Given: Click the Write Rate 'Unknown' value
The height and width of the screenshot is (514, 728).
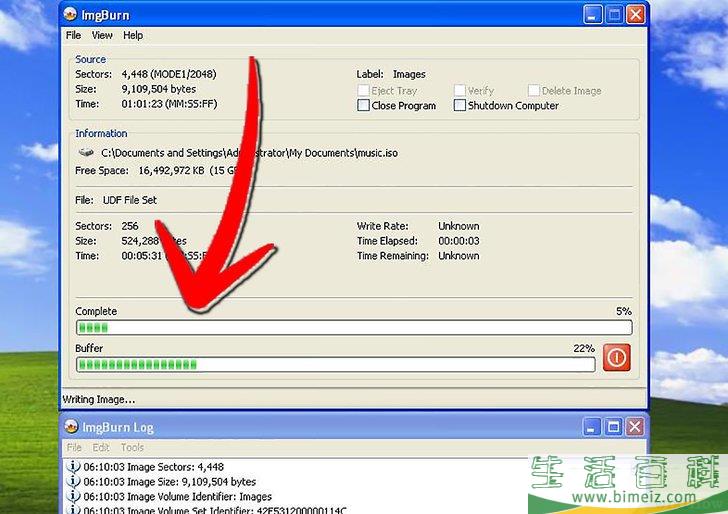Looking at the screenshot, I should (459, 226).
